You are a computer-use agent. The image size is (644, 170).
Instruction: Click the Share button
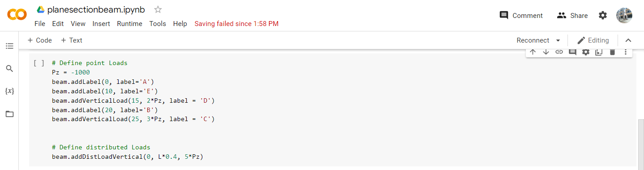click(572, 16)
